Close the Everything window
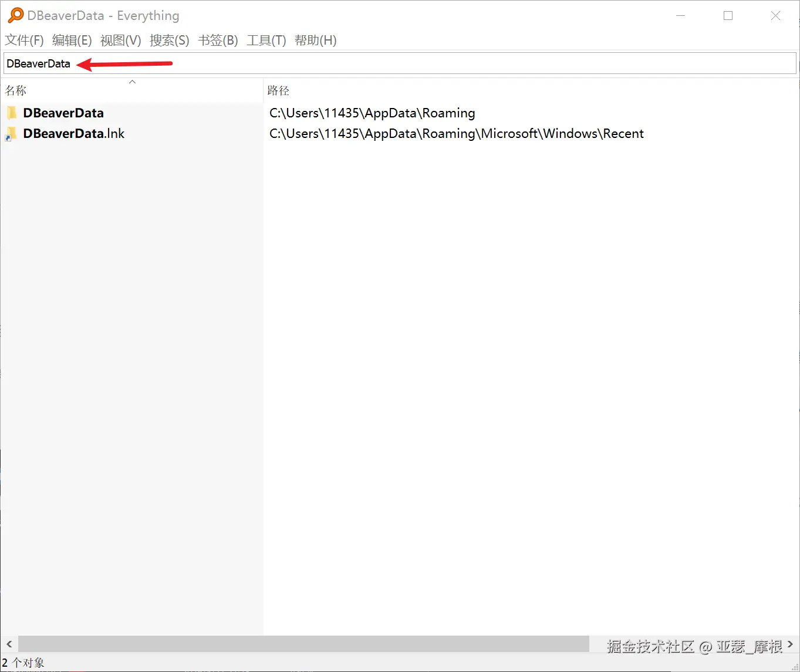Viewport: 800px width, 672px height. pyautogui.click(x=775, y=16)
